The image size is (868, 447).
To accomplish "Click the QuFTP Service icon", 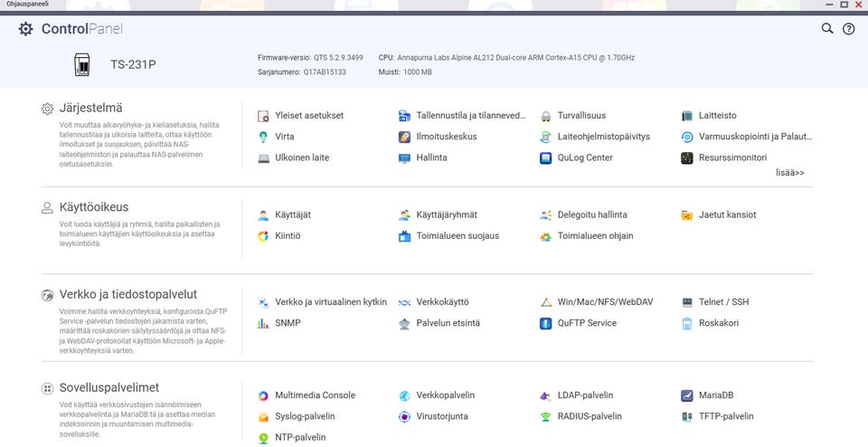I will pyautogui.click(x=546, y=323).
